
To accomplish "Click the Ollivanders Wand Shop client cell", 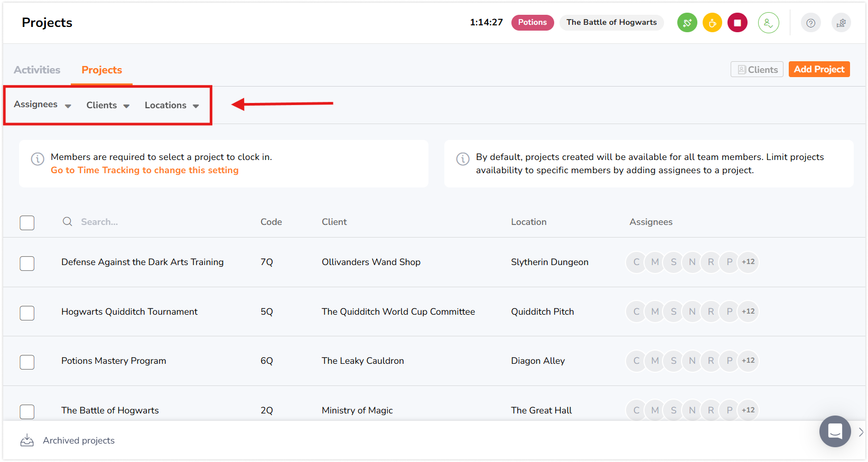I will (371, 262).
